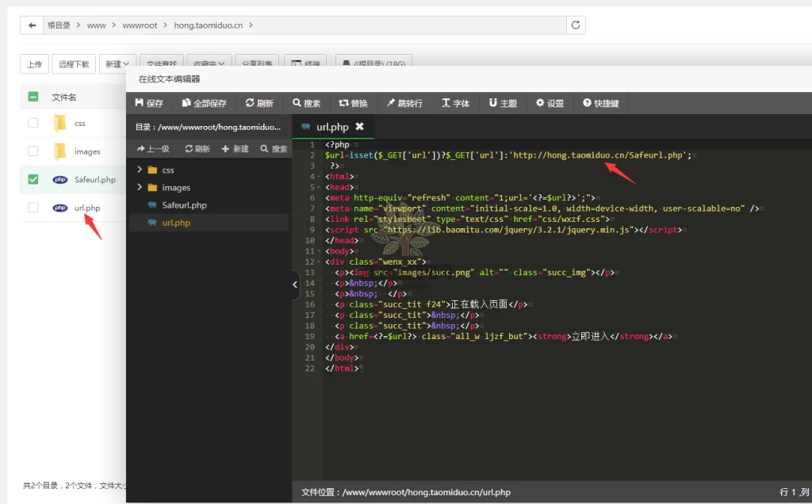
Task: Click Save All (全部保存) in editor toolbar
Action: [x=205, y=103]
